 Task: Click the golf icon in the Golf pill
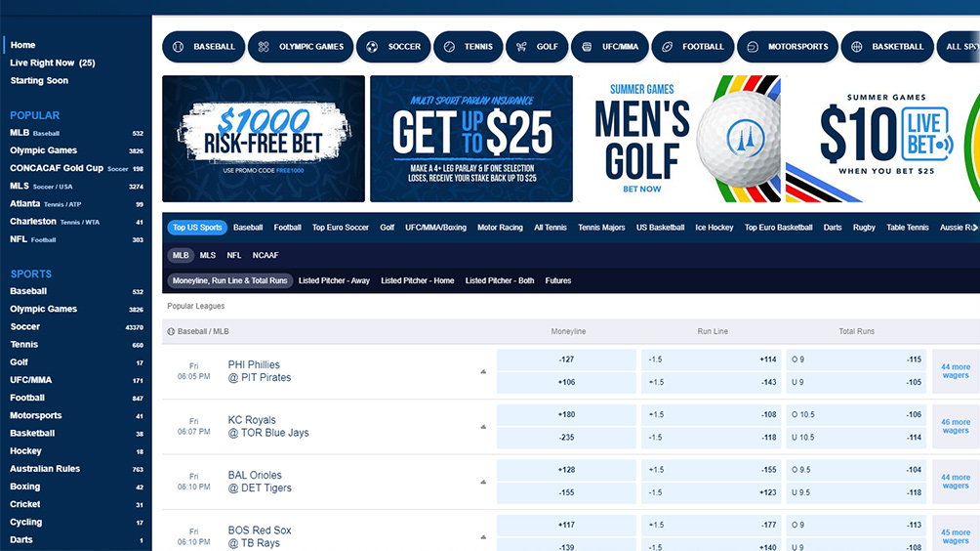521,47
